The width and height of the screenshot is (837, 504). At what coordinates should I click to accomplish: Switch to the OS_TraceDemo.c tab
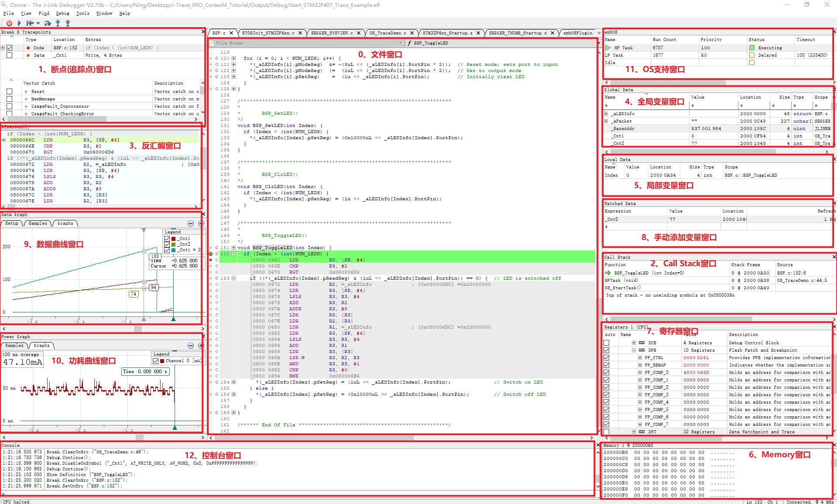[387, 33]
